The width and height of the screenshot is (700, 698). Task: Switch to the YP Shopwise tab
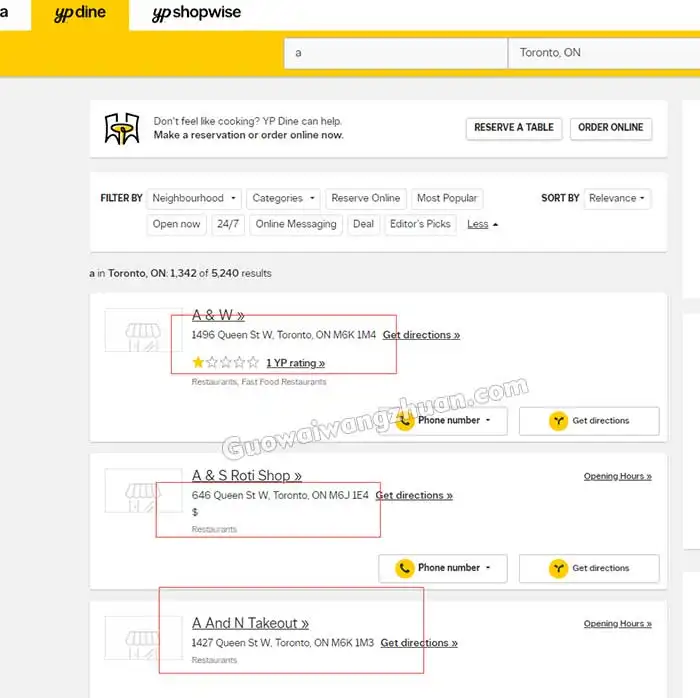(196, 13)
